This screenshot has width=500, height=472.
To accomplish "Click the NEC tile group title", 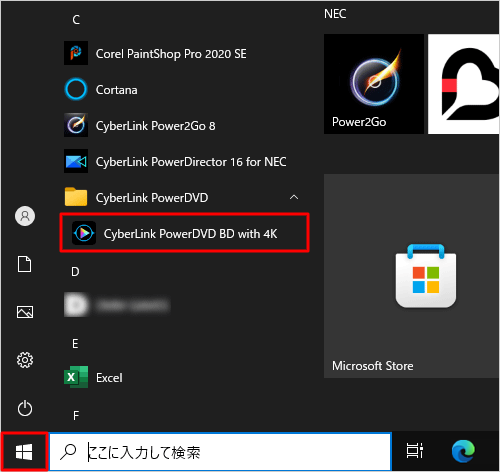I will tap(335, 14).
